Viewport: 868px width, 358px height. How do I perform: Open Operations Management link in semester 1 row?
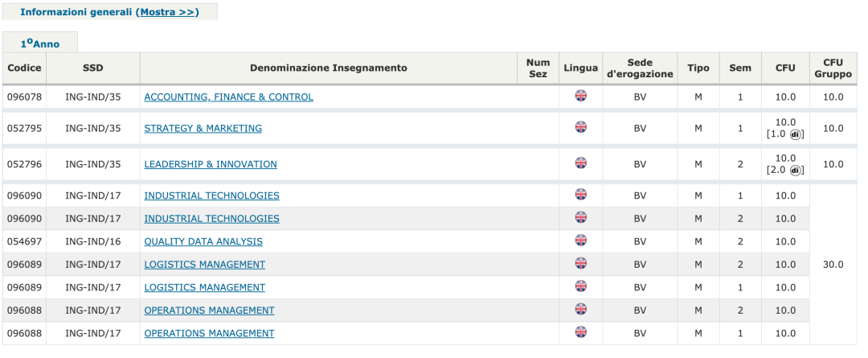click(x=209, y=334)
